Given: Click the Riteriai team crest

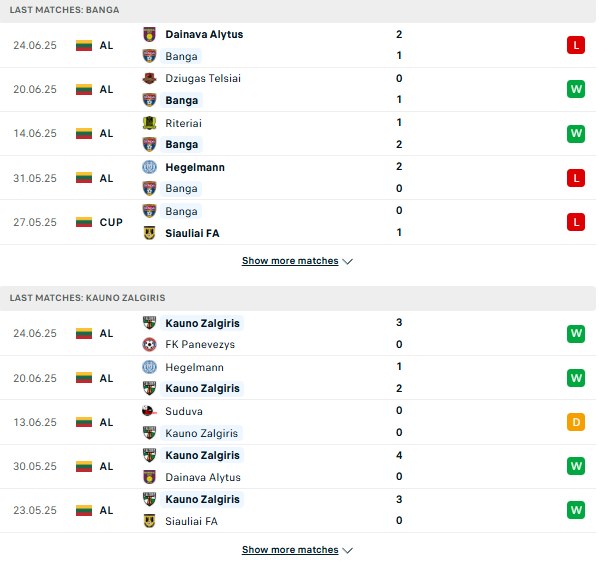Looking at the screenshot, I should 149,123.
